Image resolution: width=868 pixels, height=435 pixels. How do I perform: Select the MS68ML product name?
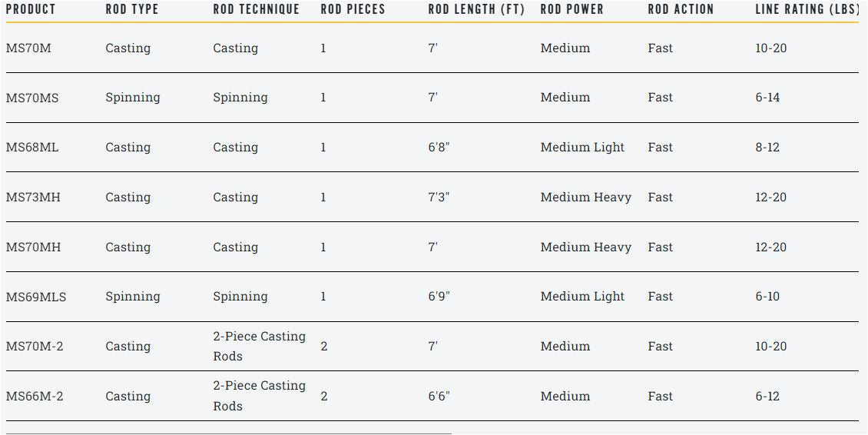(32, 148)
